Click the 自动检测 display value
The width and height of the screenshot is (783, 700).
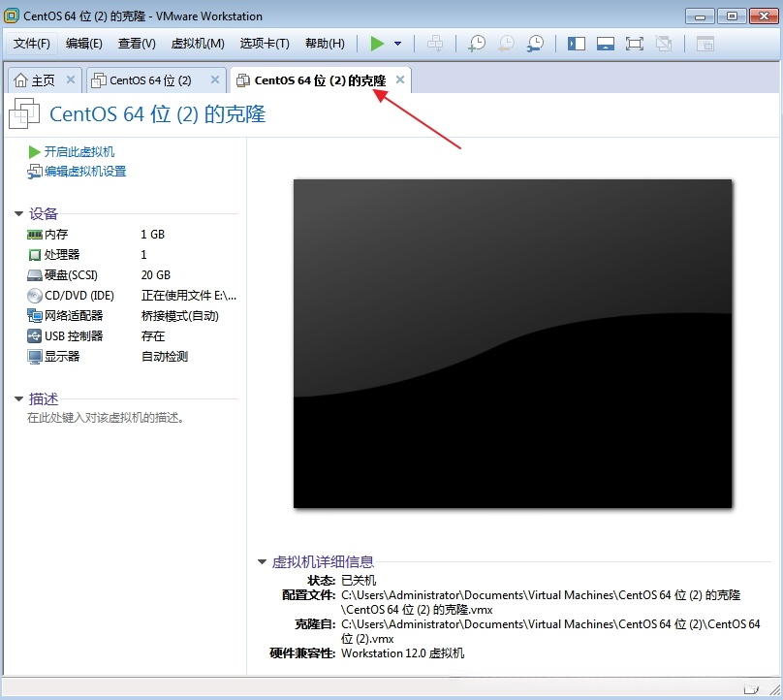click(x=165, y=357)
